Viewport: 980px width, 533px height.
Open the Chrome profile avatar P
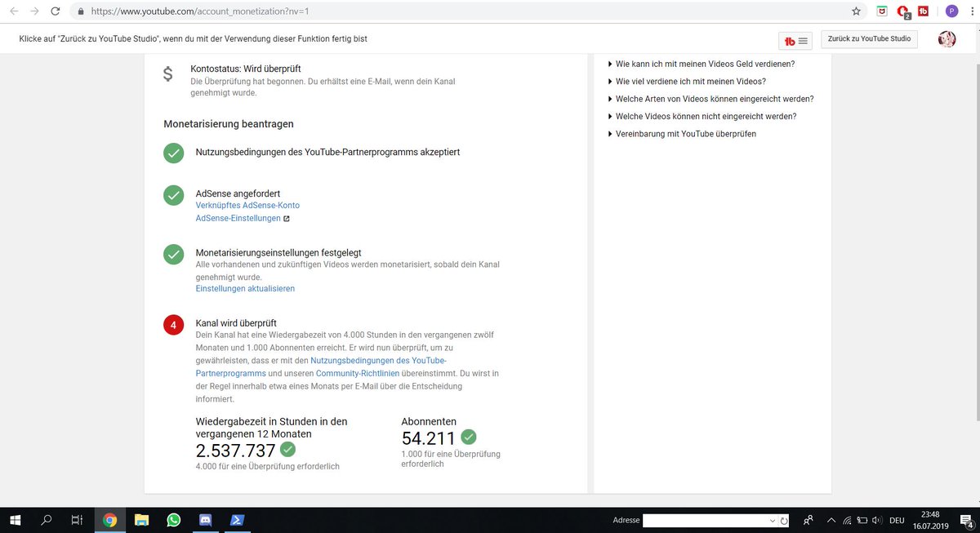click(951, 11)
